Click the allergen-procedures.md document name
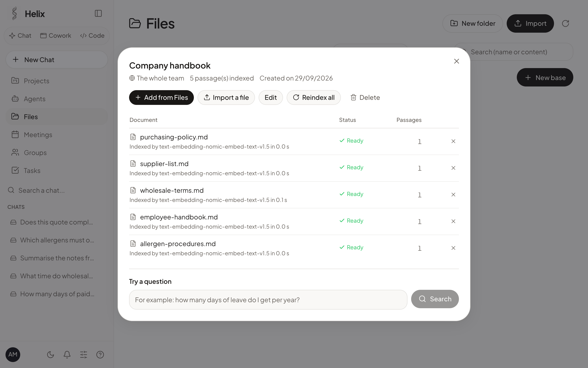The height and width of the screenshot is (368, 588). pyautogui.click(x=178, y=244)
